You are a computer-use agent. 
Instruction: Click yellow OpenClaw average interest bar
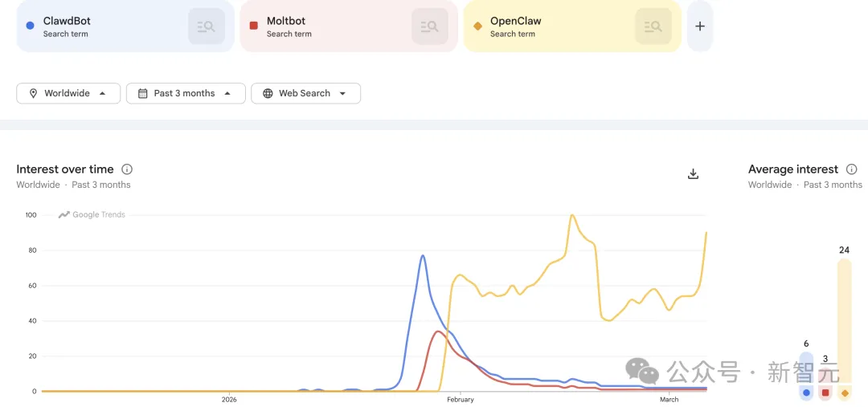[844, 321]
